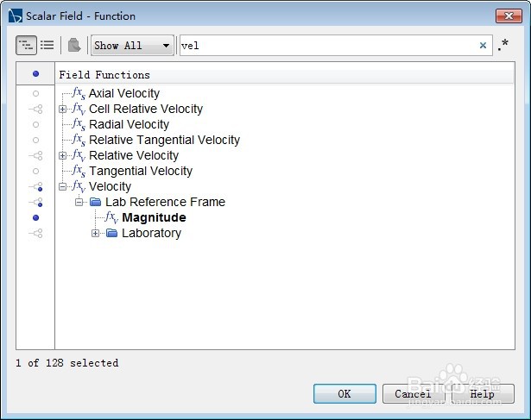The height and width of the screenshot is (420, 531).
Task: Expand the Laboratory folder
Action: click(x=95, y=234)
